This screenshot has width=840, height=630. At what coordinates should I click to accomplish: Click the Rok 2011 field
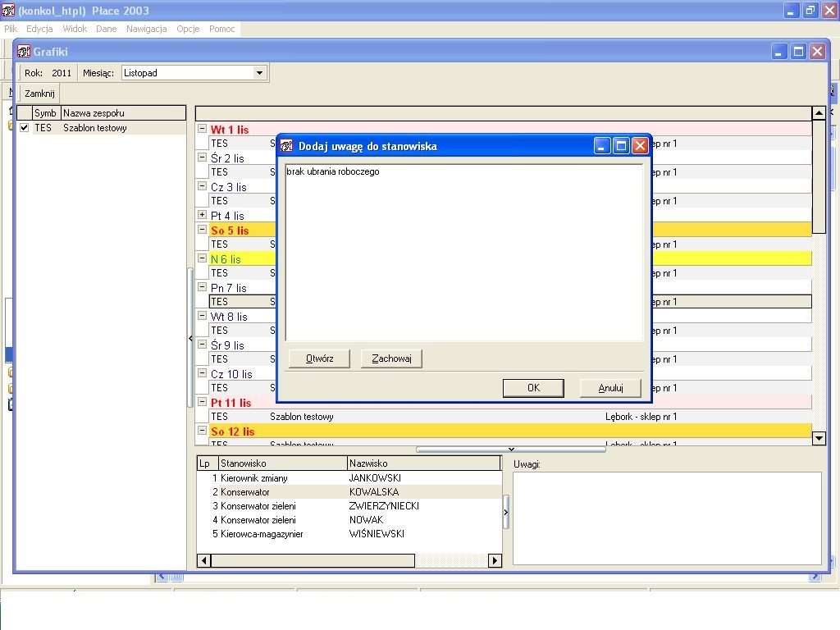pos(61,73)
